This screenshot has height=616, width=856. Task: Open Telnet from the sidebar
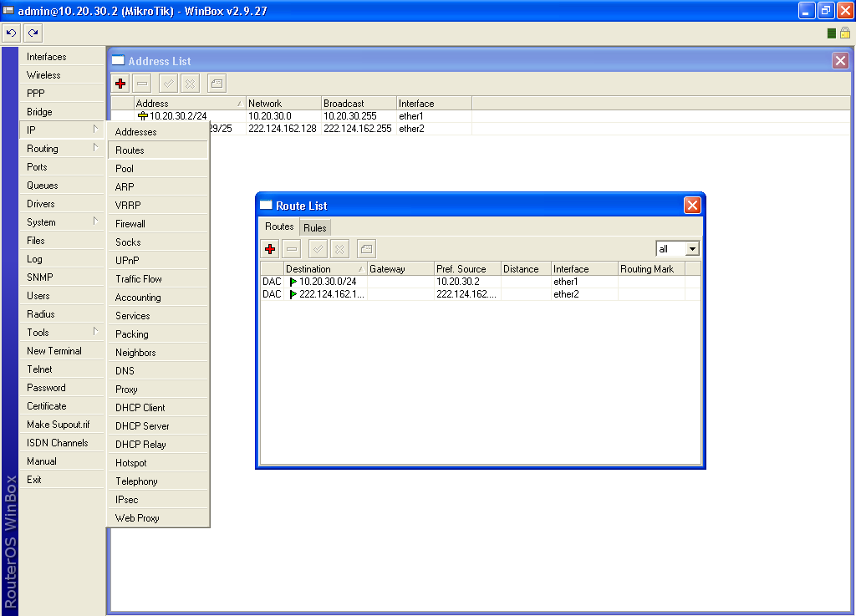coord(61,369)
